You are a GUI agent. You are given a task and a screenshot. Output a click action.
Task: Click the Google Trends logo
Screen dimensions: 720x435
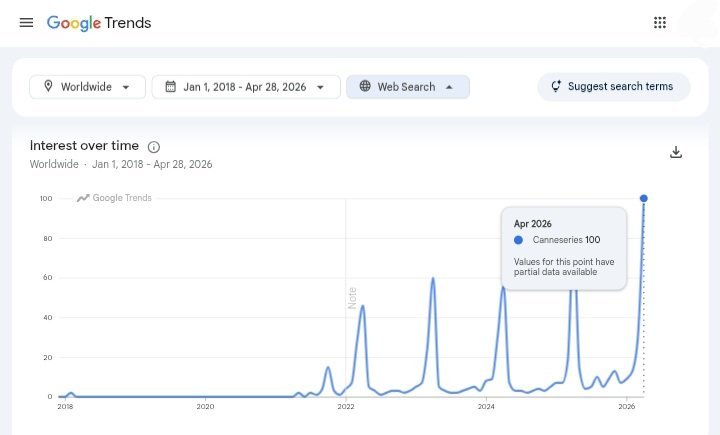[99, 23]
